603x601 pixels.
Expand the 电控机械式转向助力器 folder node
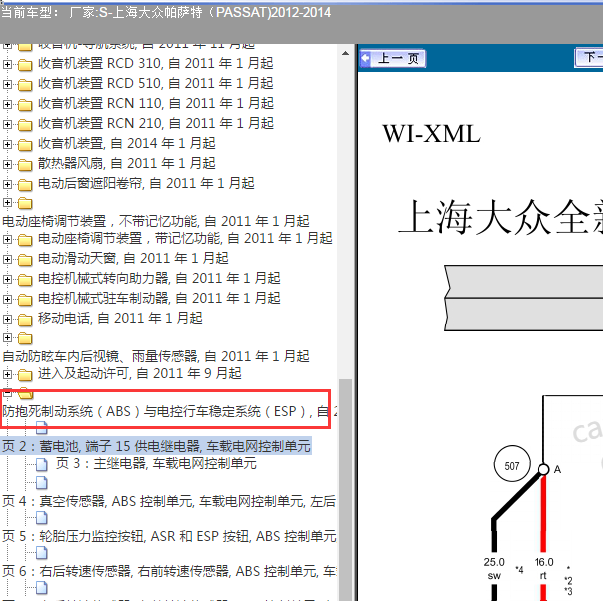pos(7,279)
